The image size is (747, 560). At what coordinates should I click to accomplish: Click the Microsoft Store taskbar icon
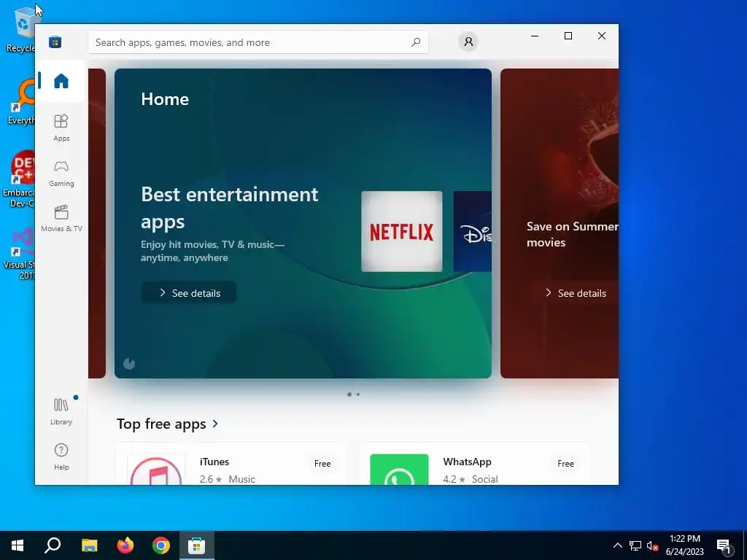point(197,545)
